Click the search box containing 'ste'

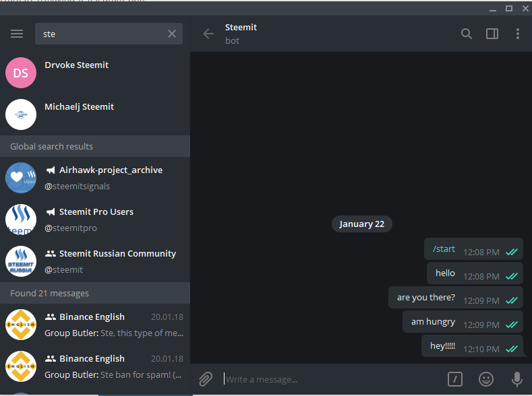(109, 34)
